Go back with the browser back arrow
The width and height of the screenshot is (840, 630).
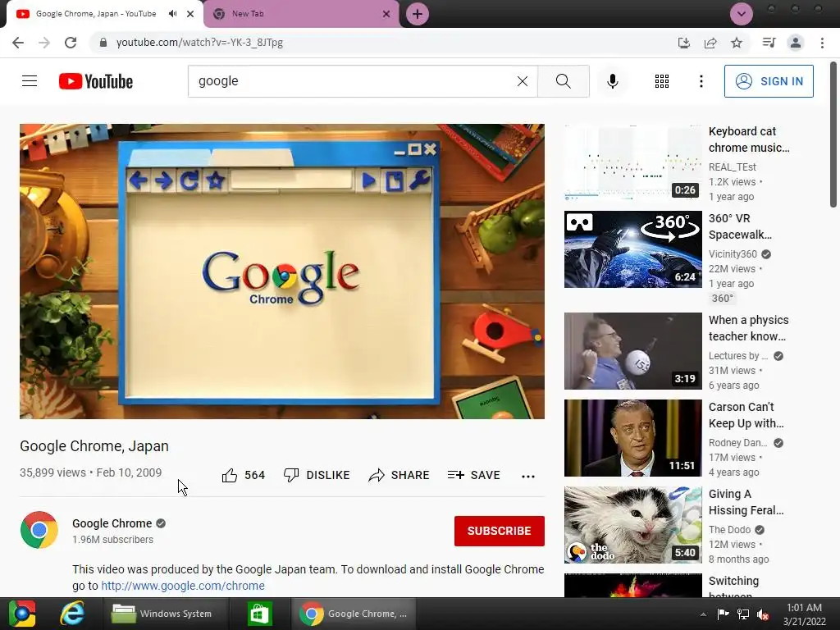18,43
